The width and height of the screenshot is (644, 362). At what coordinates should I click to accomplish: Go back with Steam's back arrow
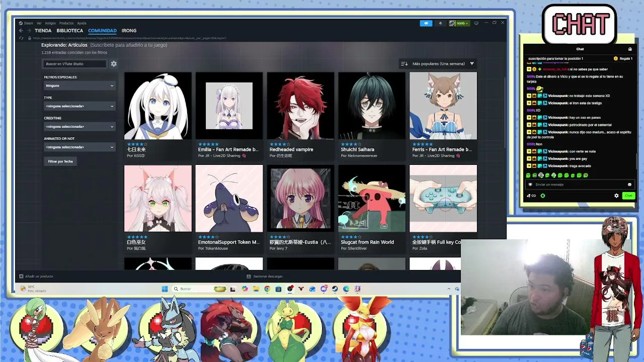tap(21, 31)
